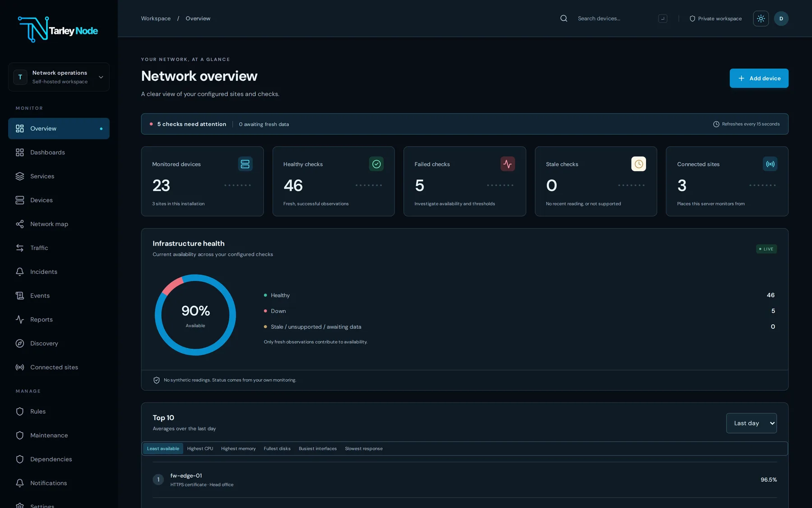
Task: Click the Incidents bell icon
Action: [20, 272]
